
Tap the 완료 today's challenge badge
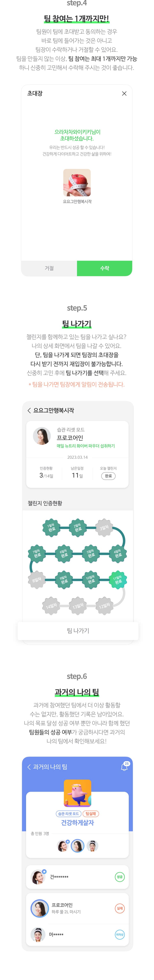point(108,476)
